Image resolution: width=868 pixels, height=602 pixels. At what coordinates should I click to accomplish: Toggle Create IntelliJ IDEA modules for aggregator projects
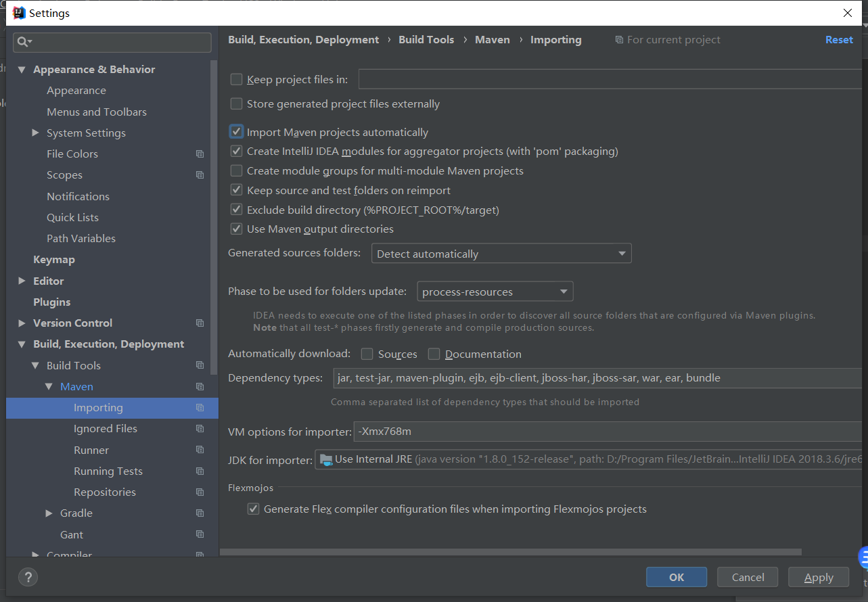coord(236,151)
